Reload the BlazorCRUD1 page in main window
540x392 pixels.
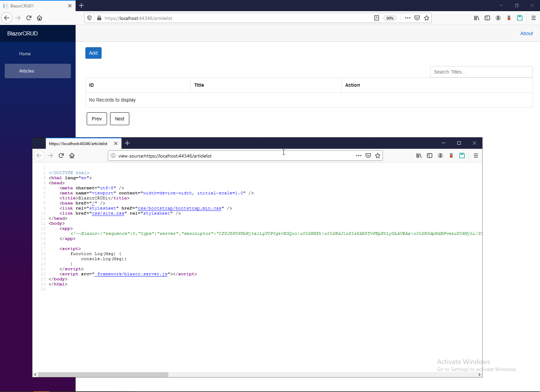point(29,18)
